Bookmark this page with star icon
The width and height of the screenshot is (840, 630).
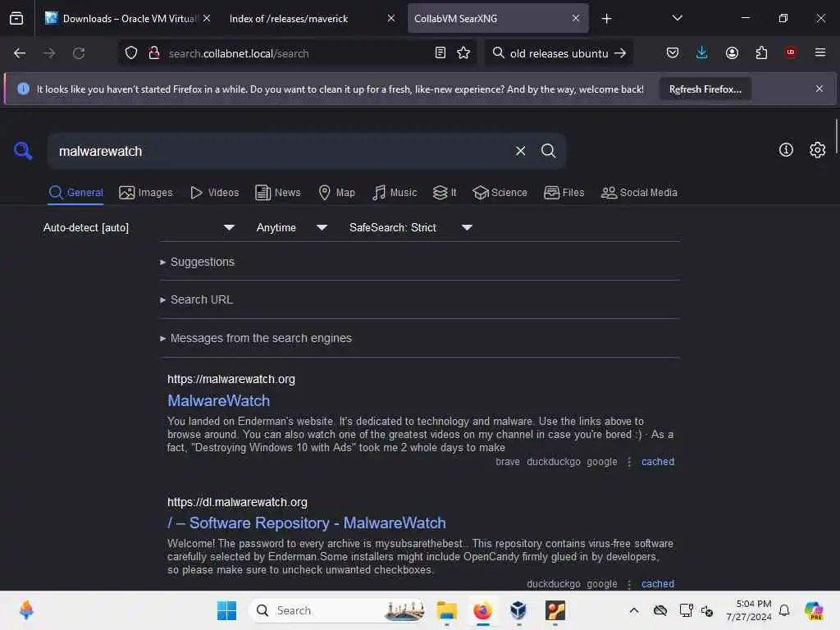pos(463,53)
